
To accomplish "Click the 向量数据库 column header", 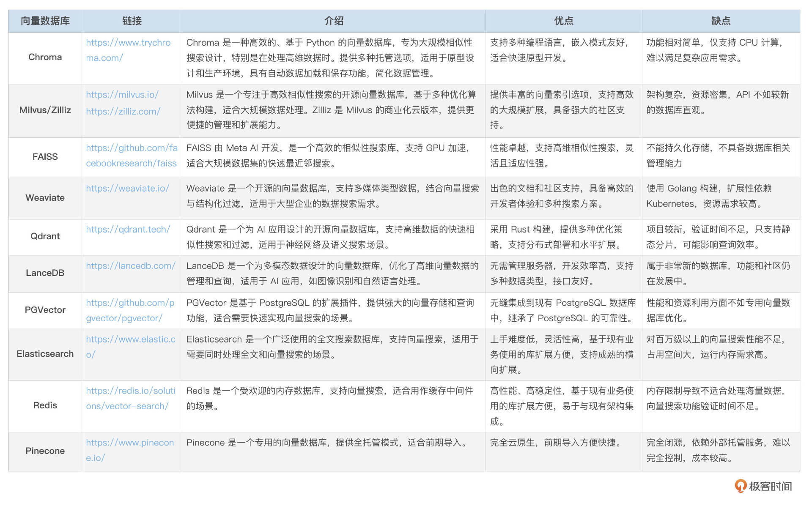I will click(45, 21).
